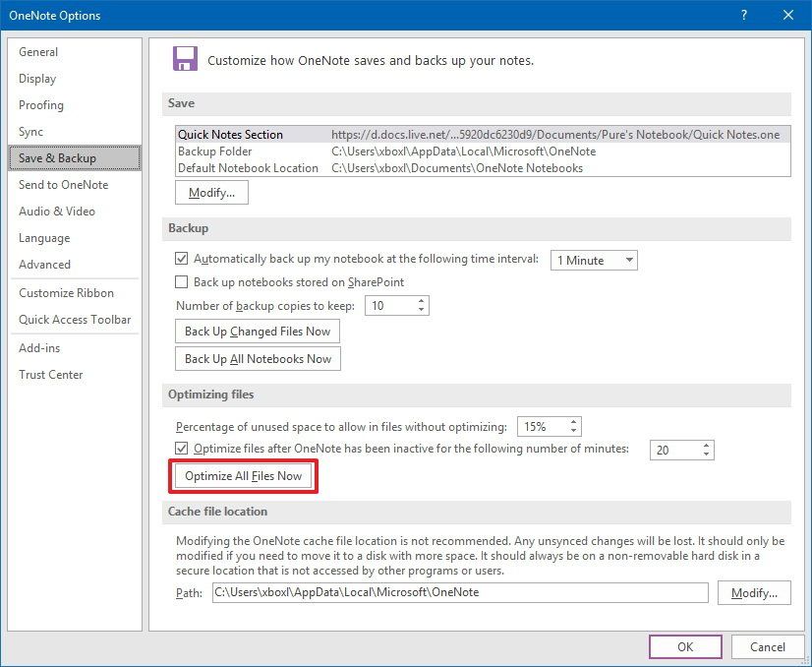
Task: Select Advanced in the options sidebar
Action: click(x=44, y=264)
